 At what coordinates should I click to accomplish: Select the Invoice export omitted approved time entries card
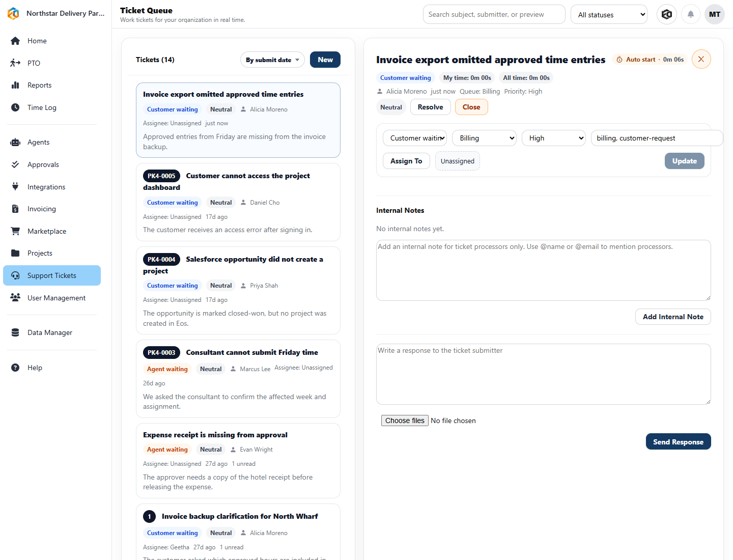click(x=238, y=120)
